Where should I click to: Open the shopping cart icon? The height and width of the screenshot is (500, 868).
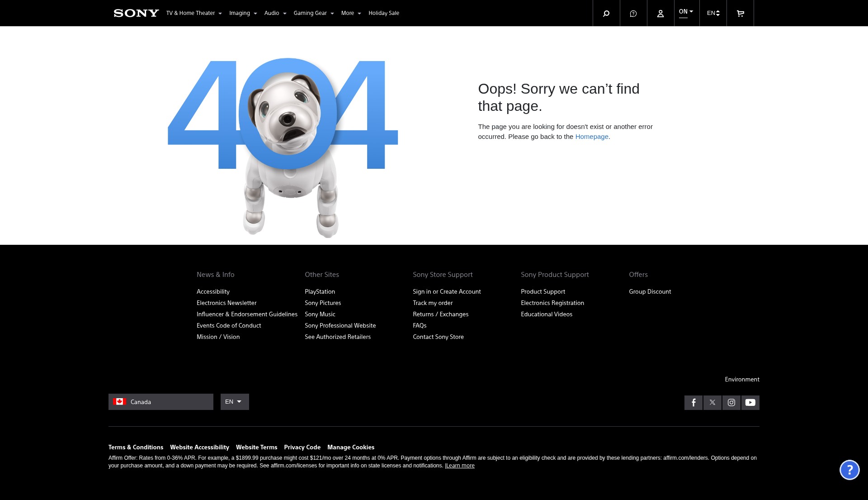pos(740,13)
